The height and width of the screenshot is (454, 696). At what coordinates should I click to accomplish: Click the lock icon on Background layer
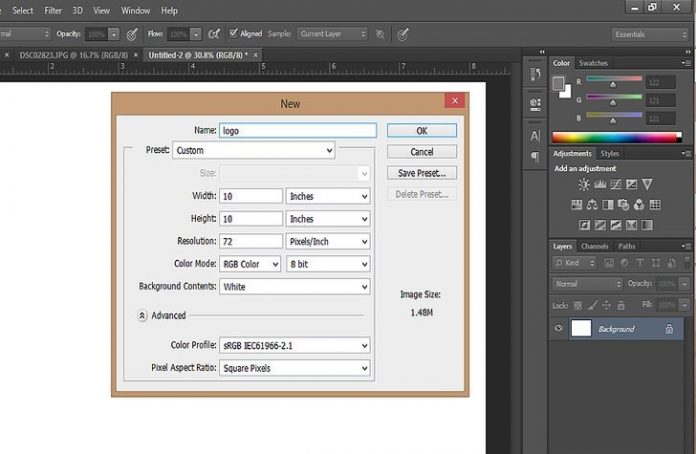click(x=669, y=328)
